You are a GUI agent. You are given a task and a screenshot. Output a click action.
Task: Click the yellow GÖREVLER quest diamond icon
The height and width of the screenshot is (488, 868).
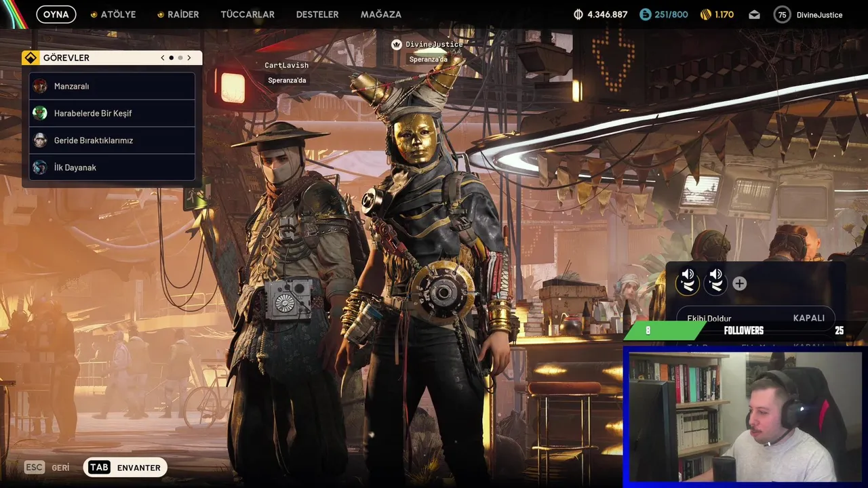tap(31, 58)
